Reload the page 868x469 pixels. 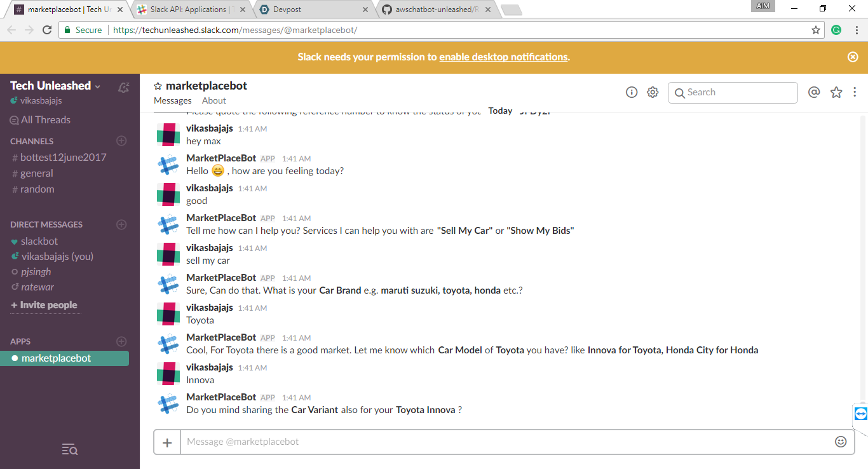pyautogui.click(x=47, y=30)
